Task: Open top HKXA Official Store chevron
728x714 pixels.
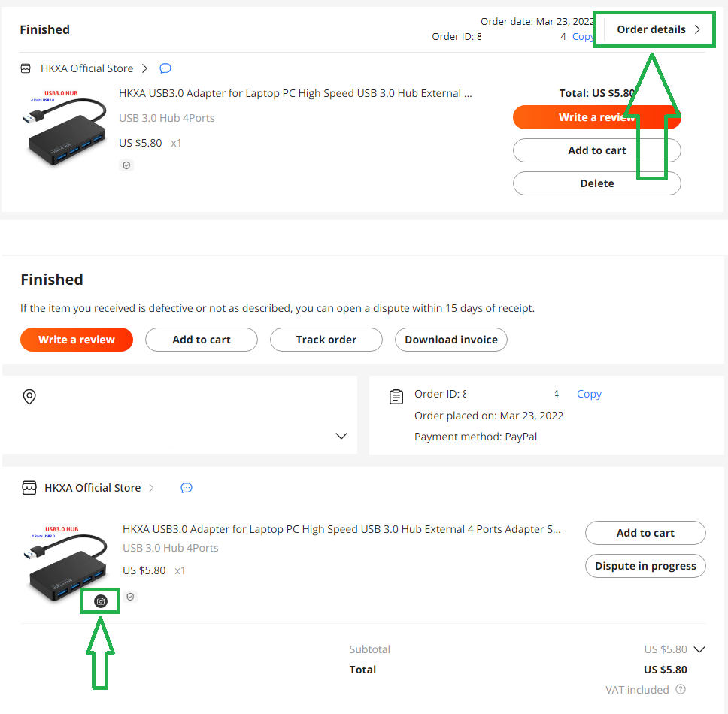Action: pyautogui.click(x=145, y=68)
